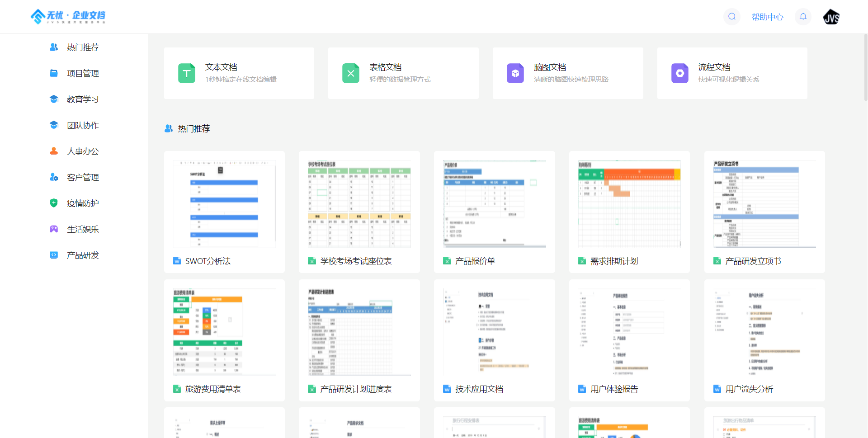The height and width of the screenshot is (438, 868).
Task: Click the 产品研发计划进度表 title text
Action: coord(356,389)
